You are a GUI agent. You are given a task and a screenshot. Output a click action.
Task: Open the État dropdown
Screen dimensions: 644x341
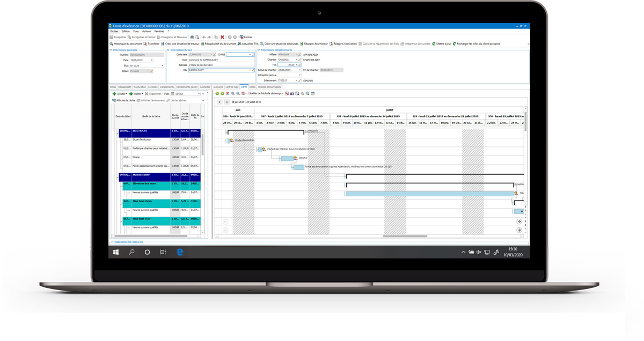[161, 65]
